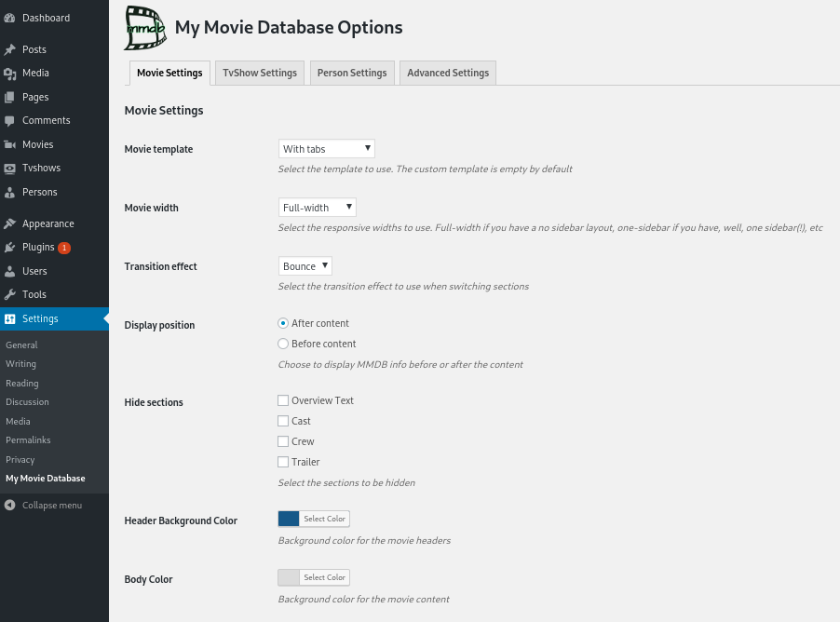Open General settings submenu link
Image resolution: width=840 pixels, height=622 pixels.
[x=21, y=345]
